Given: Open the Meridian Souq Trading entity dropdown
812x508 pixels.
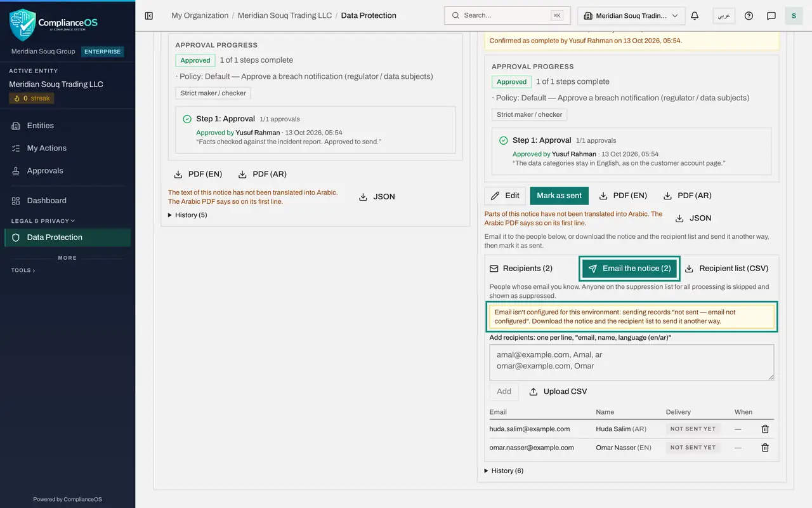Looking at the screenshot, I should coord(632,16).
